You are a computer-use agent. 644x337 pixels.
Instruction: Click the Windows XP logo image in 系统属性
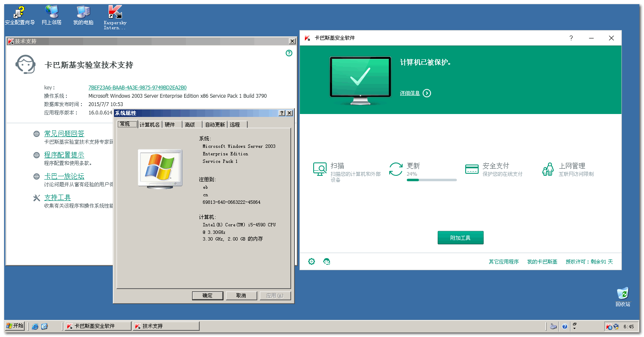point(160,168)
